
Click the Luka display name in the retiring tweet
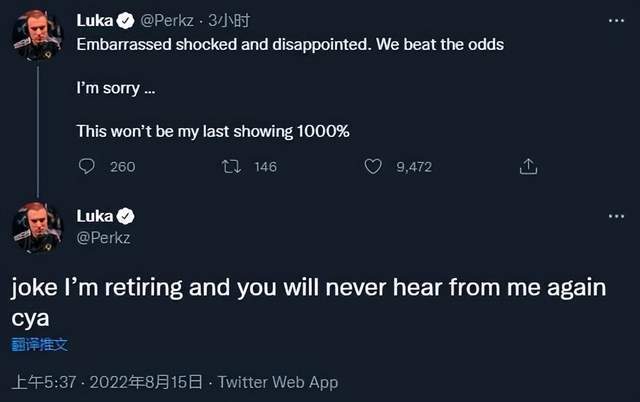95,217
